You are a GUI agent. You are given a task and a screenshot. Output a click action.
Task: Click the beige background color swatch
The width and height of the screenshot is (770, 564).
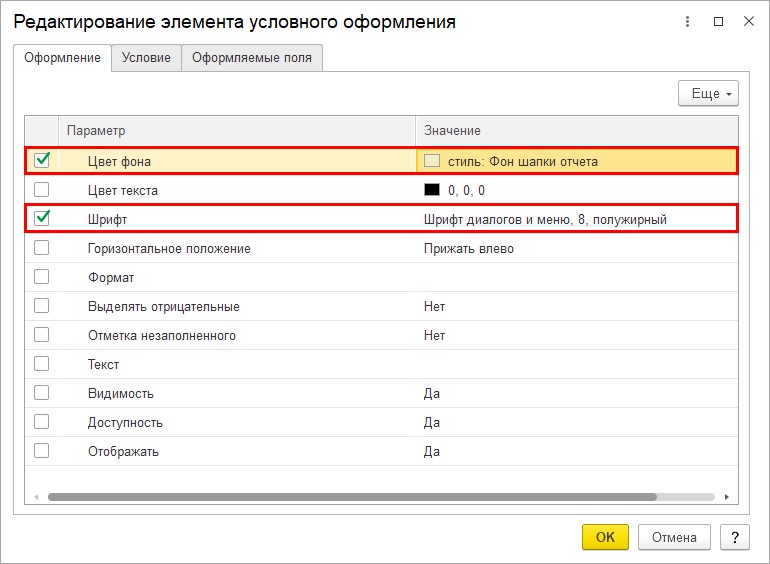[432, 161]
